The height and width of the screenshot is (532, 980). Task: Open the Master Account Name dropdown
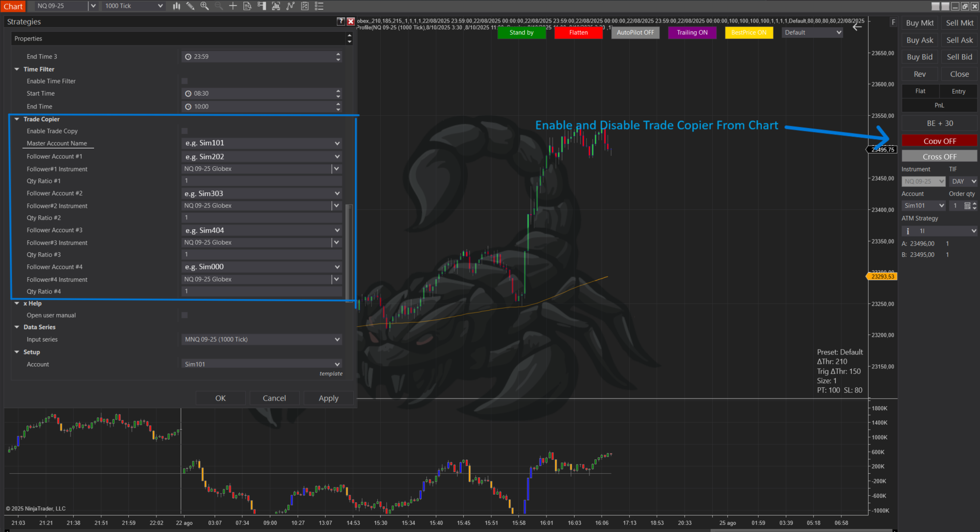pos(262,143)
